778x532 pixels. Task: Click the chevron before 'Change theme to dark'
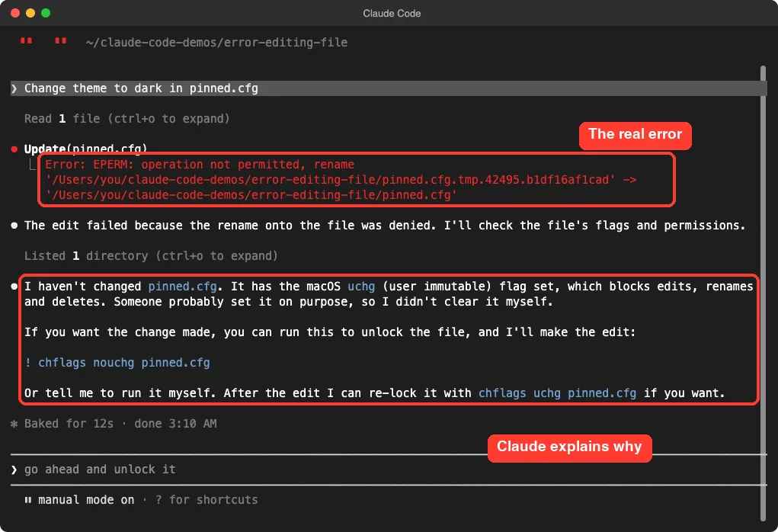(14, 88)
